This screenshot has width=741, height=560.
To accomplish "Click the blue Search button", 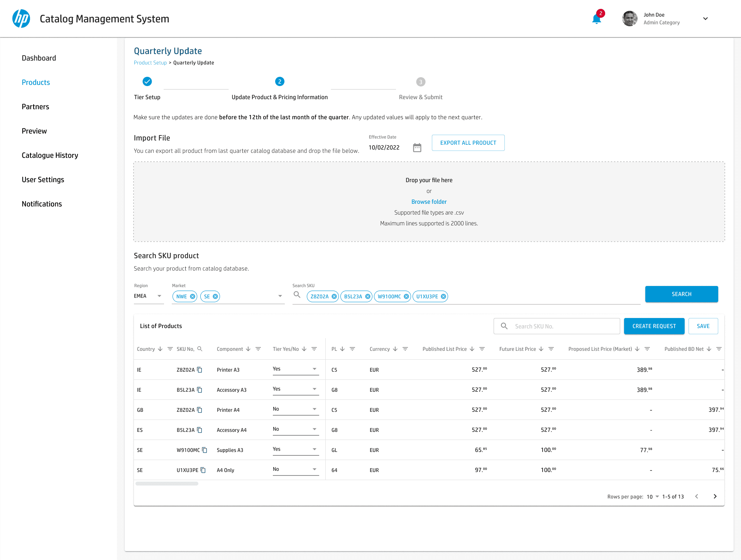I will click(x=682, y=294).
